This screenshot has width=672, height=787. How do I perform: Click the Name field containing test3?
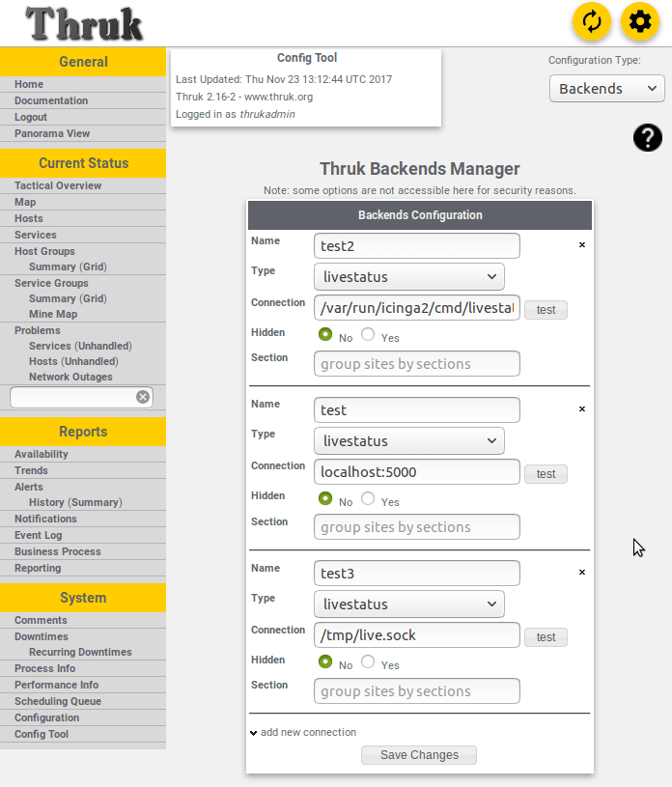(x=417, y=574)
